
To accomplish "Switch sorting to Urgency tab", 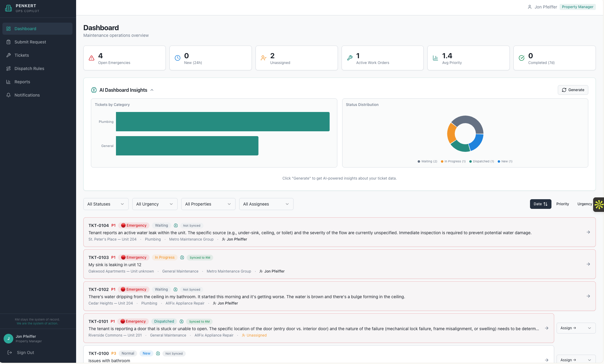I will click(584, 204).
